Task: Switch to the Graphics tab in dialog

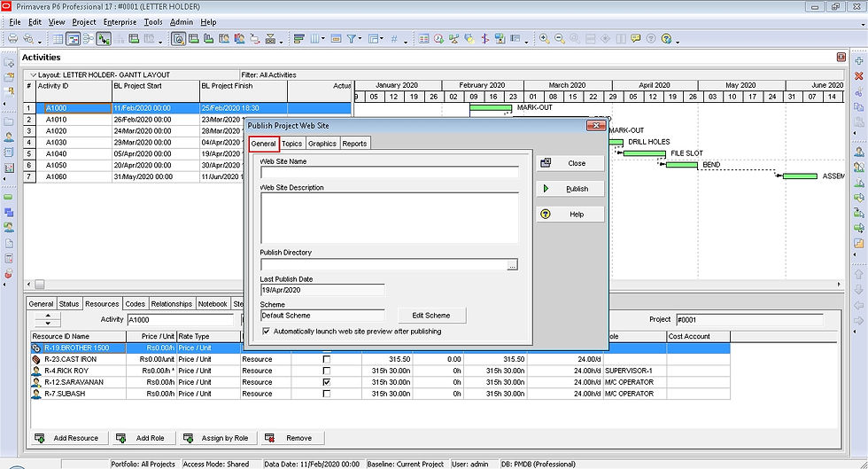Action: click(322, 144)
